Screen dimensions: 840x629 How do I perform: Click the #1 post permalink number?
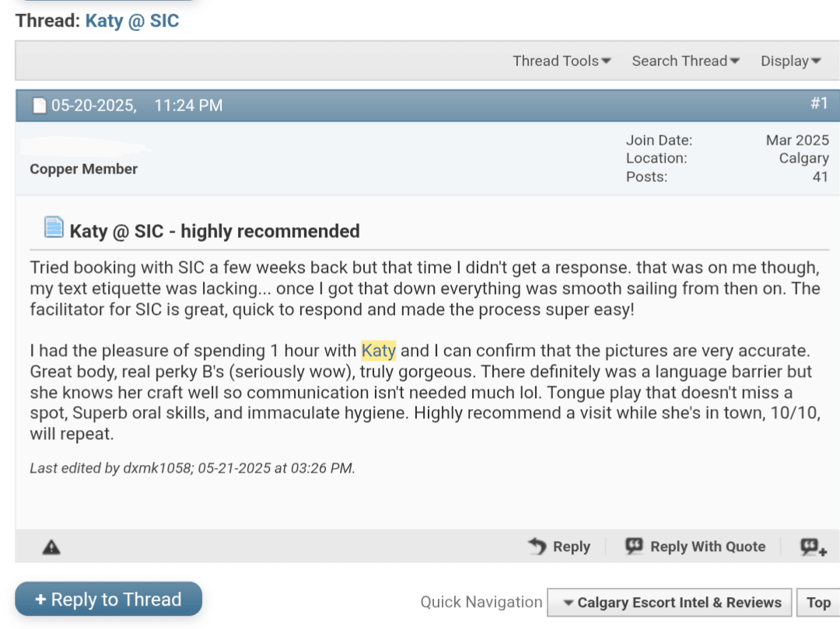(x=819, y=103)
